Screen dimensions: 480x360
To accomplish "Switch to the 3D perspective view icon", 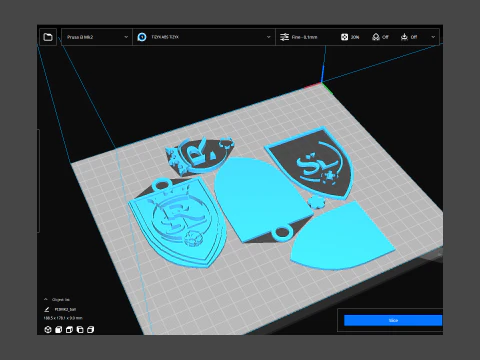I will pos(48,330).
